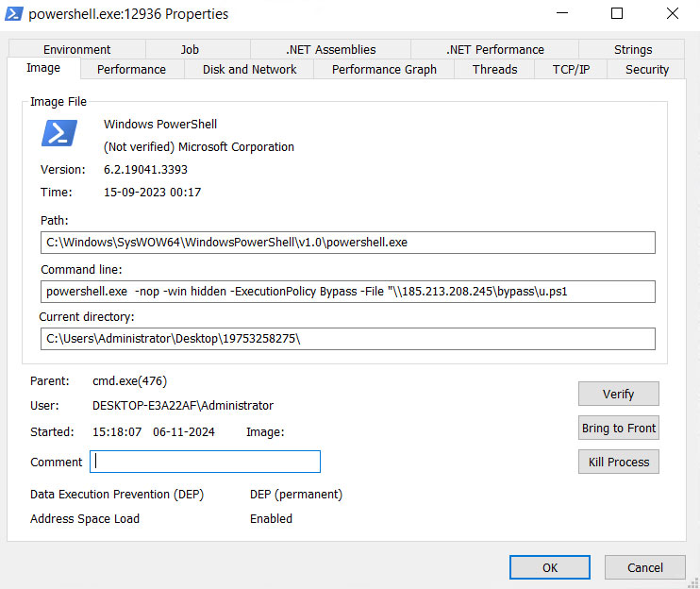This screenshot has width=700, height=589.
Task: Click the Verify button
Action: pos(618,394)
